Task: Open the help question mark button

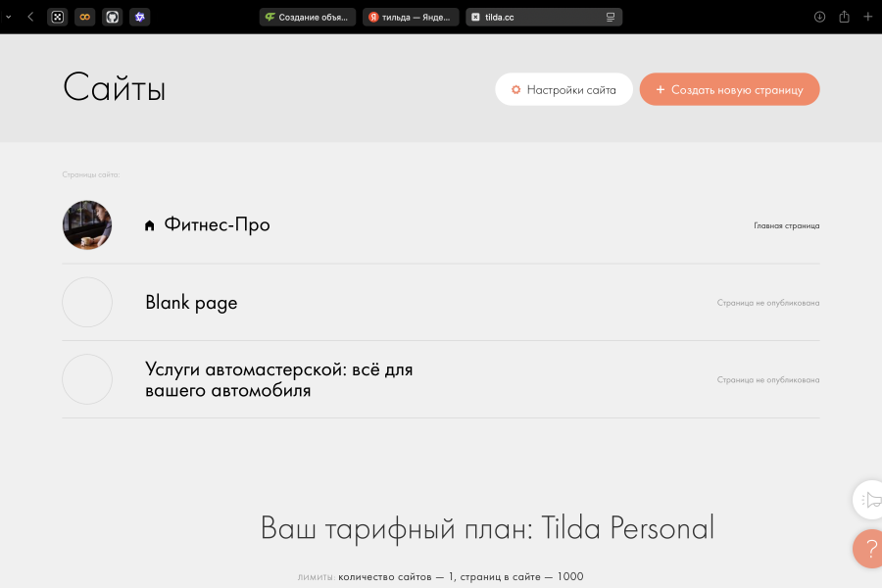Action: (869, 549)
